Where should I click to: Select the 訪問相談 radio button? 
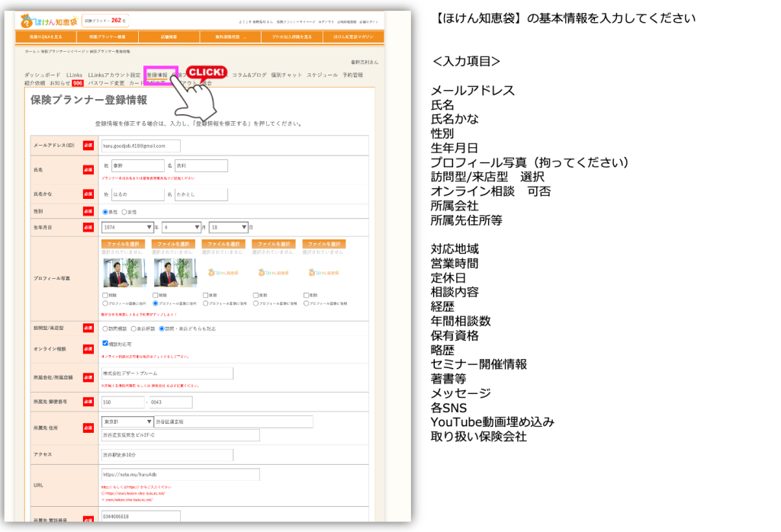(105, 329)
